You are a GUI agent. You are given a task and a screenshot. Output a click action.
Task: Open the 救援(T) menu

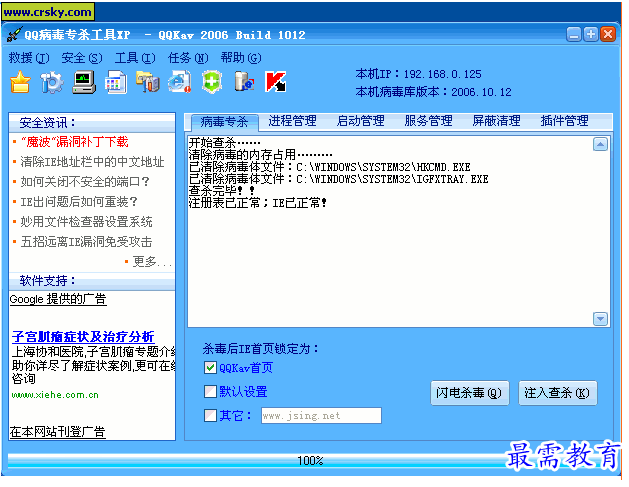[28, 58]
